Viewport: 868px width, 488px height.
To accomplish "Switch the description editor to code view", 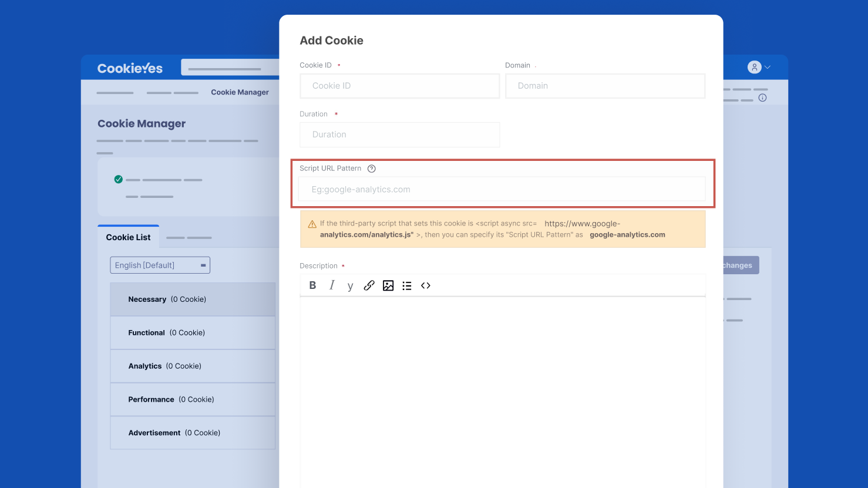I will click(x=425, y=285).
